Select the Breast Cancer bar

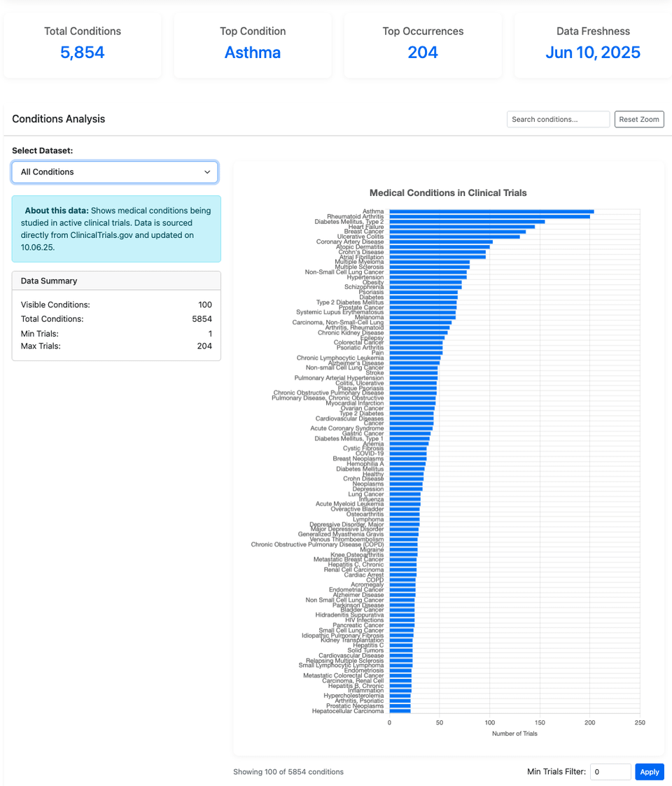pos(456,232)
